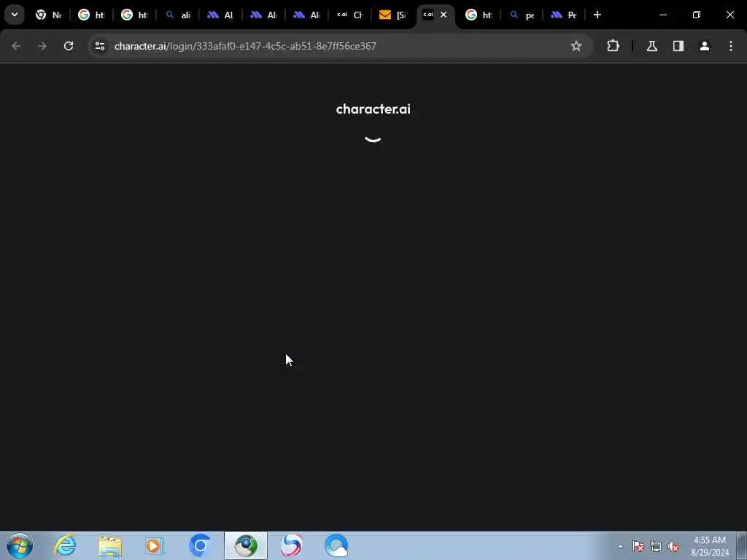Viewport: 747px width, 560px height.
Task: Open network status tray icon
Action: [656, 547]
